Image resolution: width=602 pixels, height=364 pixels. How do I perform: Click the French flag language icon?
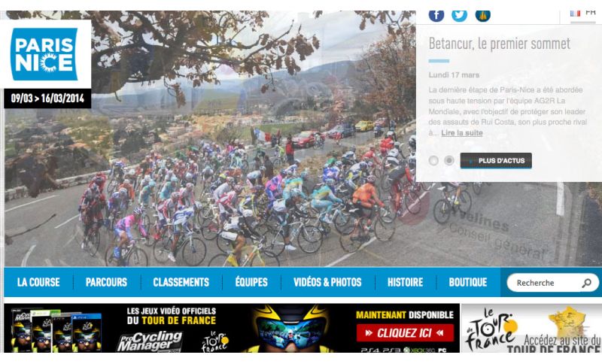click(x=575, y=13)
